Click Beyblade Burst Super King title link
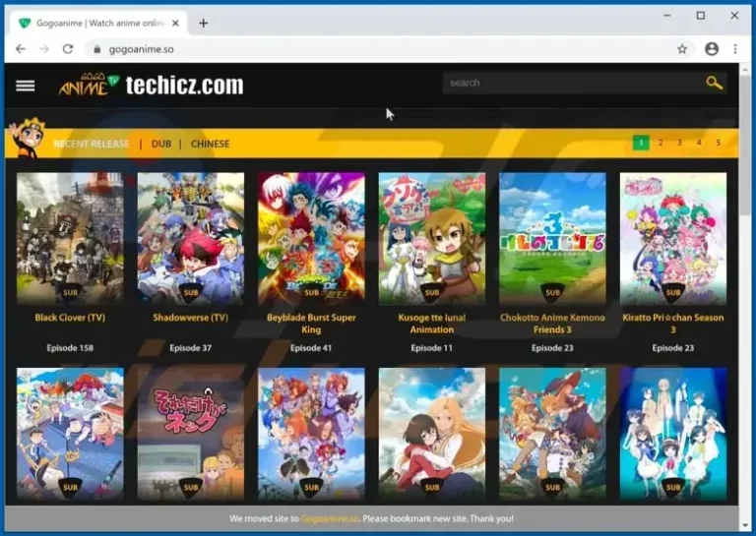 pyautogui.click(x=311, y=324)
